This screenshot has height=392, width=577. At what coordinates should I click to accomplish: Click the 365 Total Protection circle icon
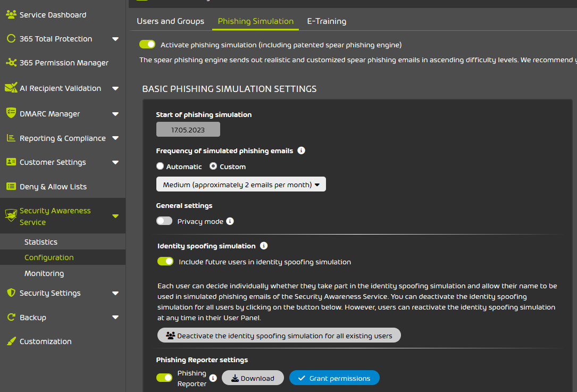[11, 39]
